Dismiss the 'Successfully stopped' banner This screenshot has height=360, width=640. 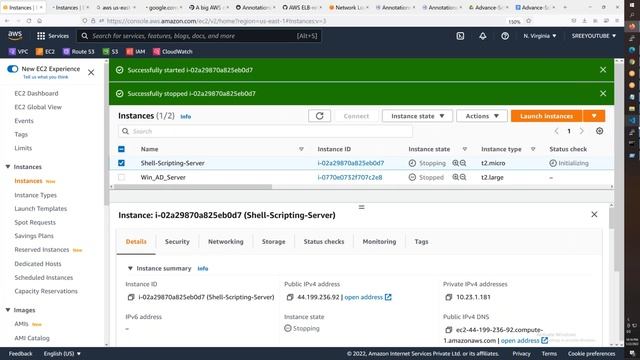point(603,93)
